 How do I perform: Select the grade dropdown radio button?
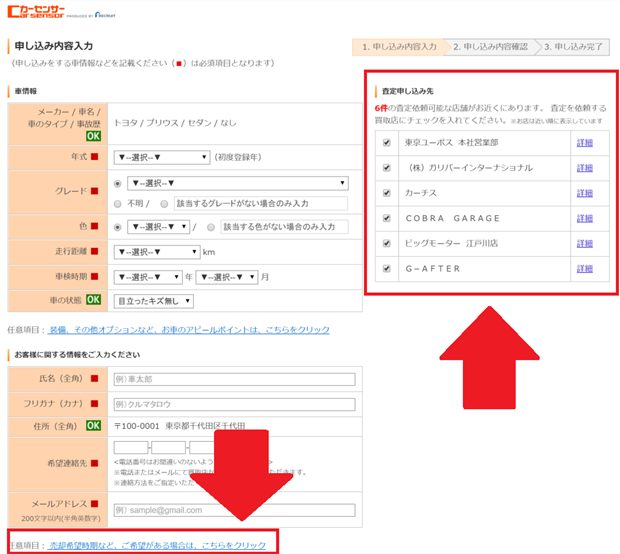117,183
